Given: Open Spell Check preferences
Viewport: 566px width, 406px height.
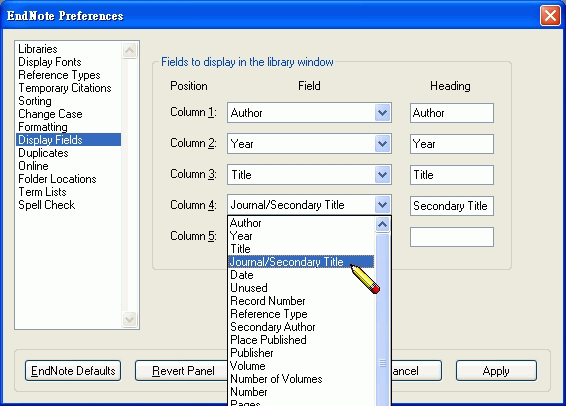Looking at the screenshot, I should tap(68, 205).
